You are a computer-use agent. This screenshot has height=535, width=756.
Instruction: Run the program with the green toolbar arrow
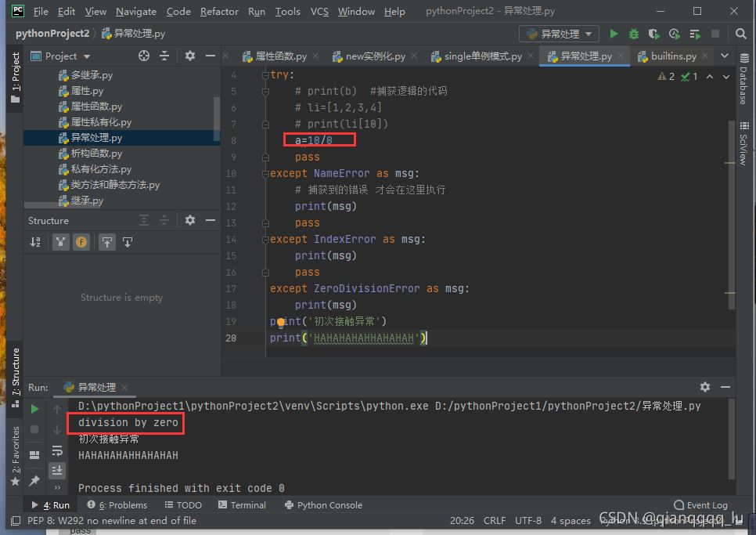[x=614, y=34]
